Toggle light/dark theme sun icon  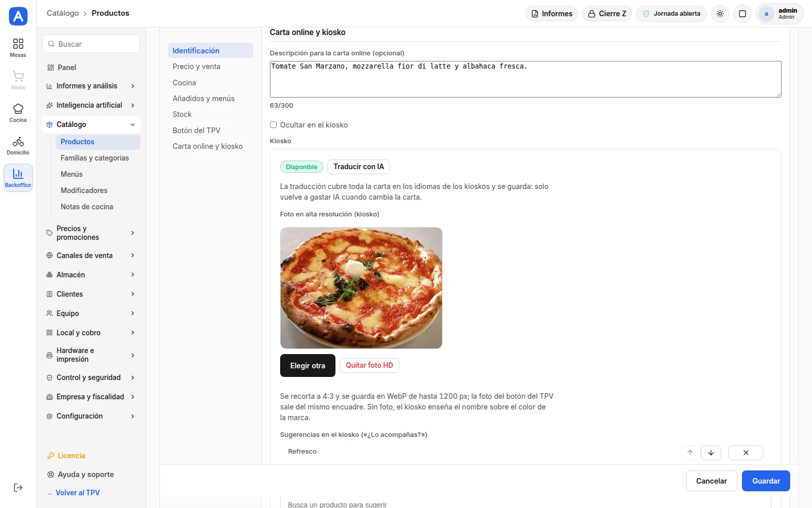[720, 14]
